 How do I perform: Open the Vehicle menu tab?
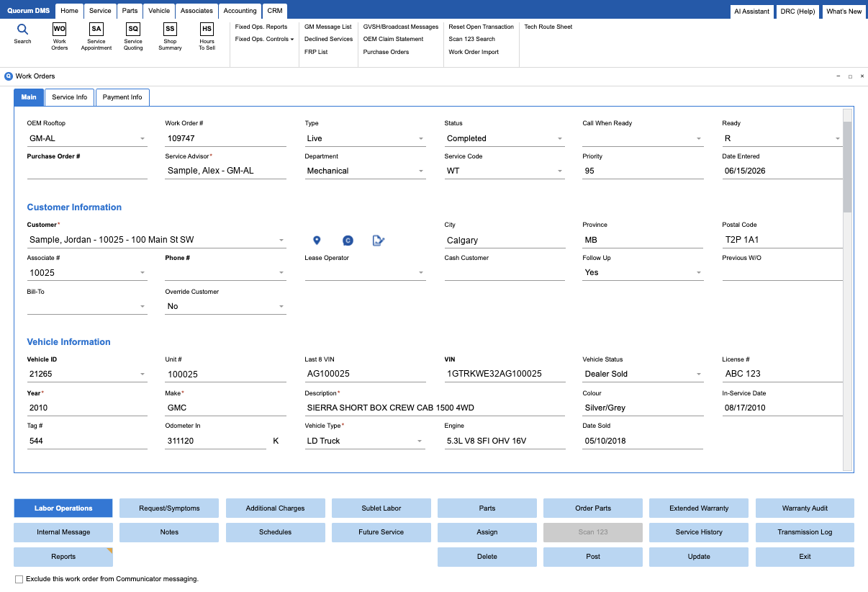click(x=159, y=11)
